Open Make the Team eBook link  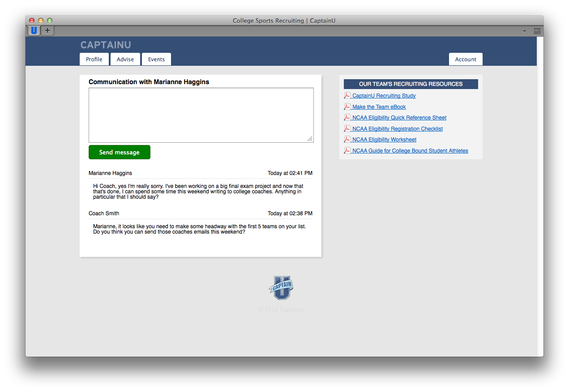coord(379,107)
